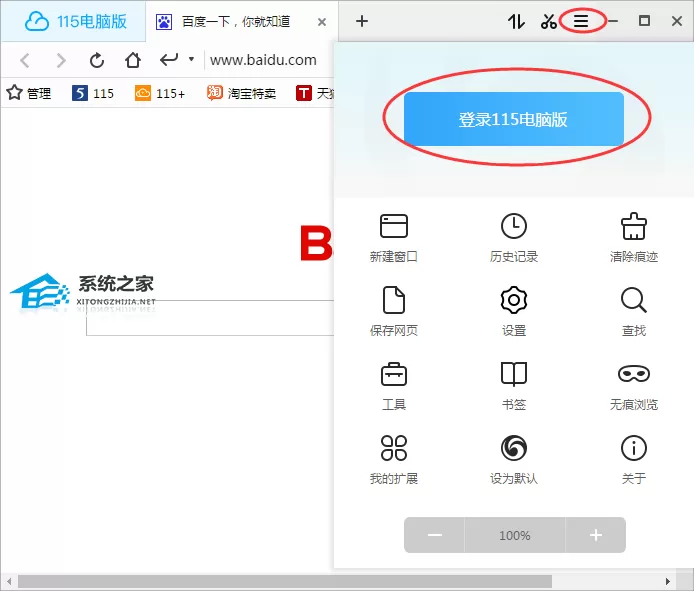Click the hamburger main menu icon
The width and height of the screenshot is (694, 591).
coord(581,21)
